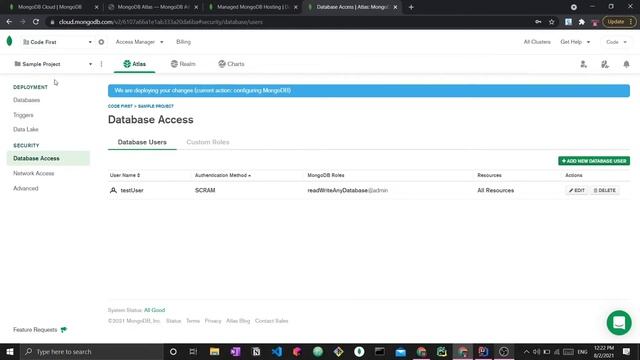Open Task View on the taskbar

pos(193,351)
